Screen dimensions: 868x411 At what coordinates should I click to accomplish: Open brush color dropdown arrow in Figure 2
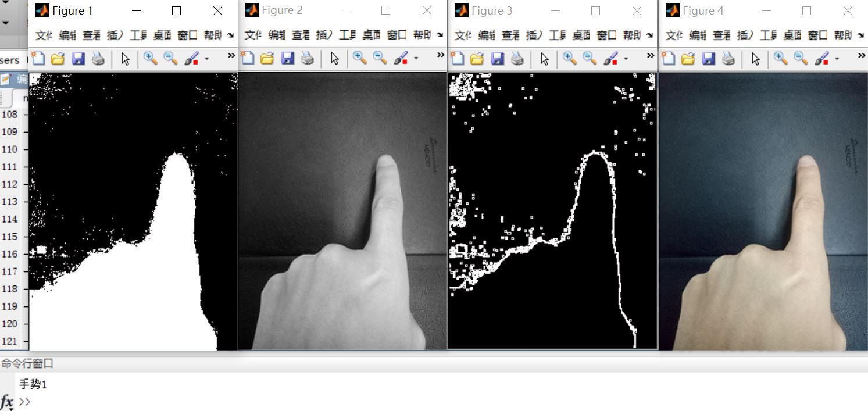point(416,59)
